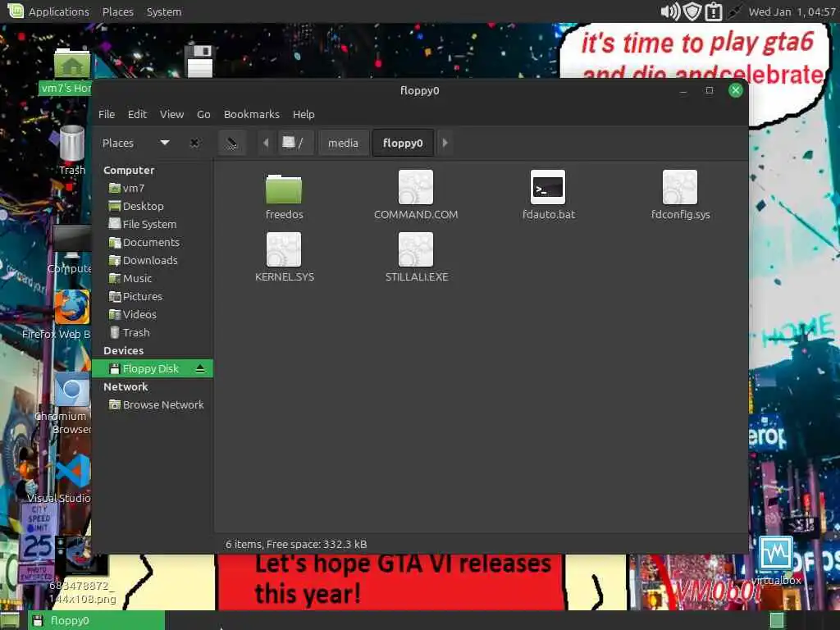Move path bar forward with right arrow
The image size is (840, 630).
(x=445, y=143)
